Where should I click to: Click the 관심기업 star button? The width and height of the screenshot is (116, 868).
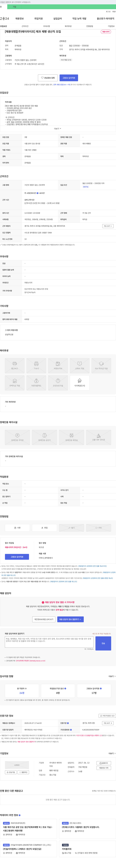tap(11, 772)
